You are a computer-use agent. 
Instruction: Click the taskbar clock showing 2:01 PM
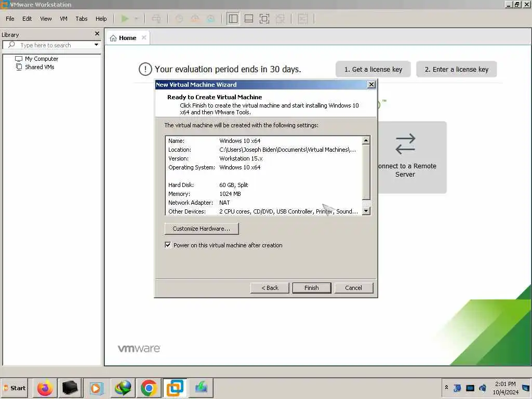point(506,388)
